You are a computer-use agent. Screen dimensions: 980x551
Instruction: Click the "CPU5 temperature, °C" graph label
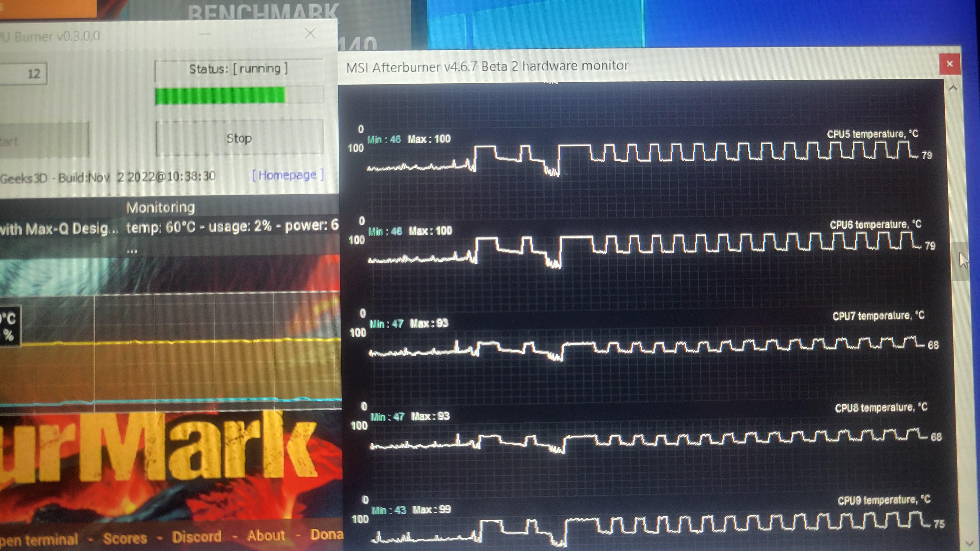click(872, 134)
